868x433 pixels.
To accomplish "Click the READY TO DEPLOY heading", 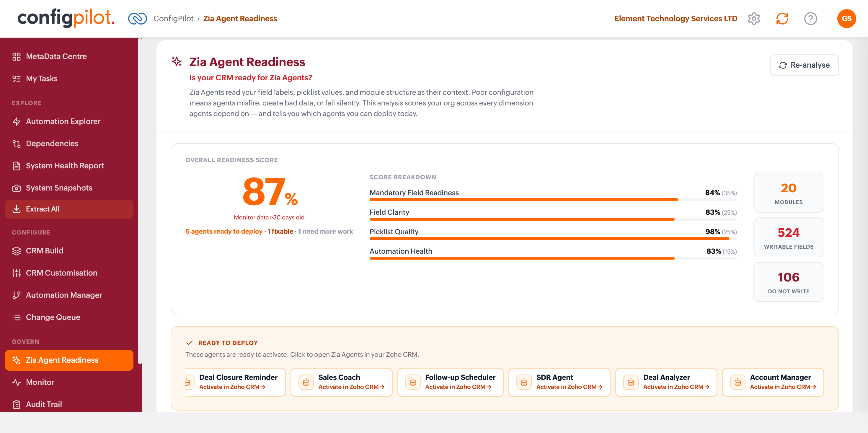I will (228, 343).
